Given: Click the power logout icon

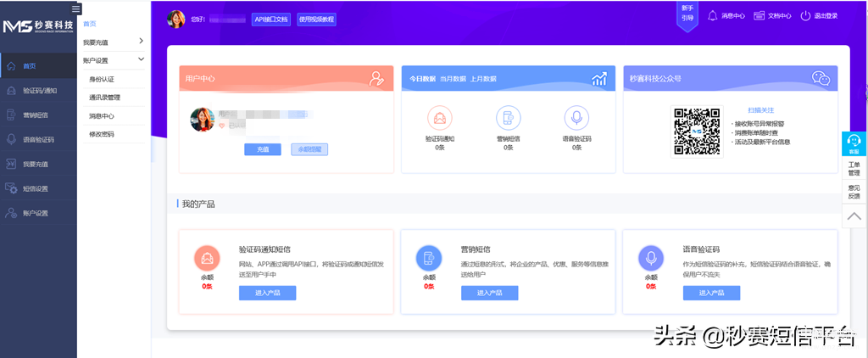Looking at the screenshot, I should pos(805,15).
